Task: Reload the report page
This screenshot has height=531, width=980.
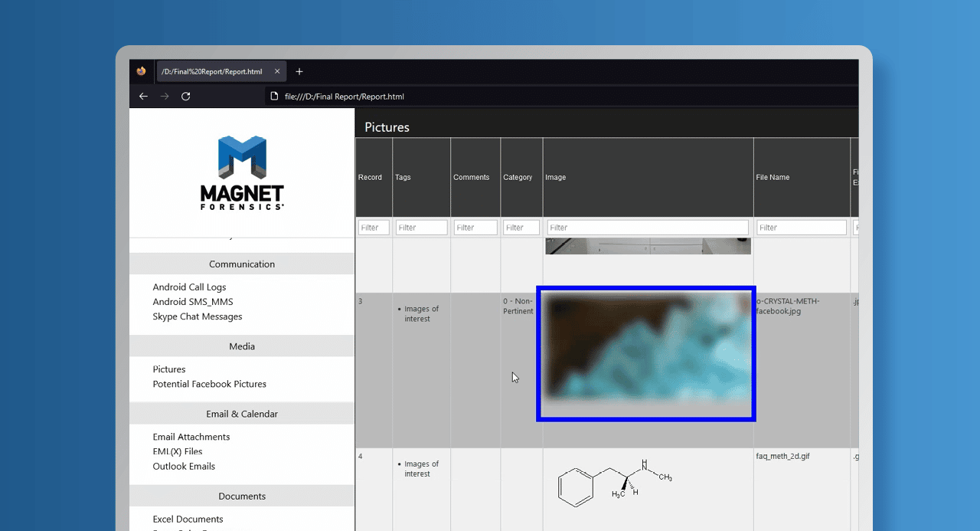Action: click(x=185, y=97)
